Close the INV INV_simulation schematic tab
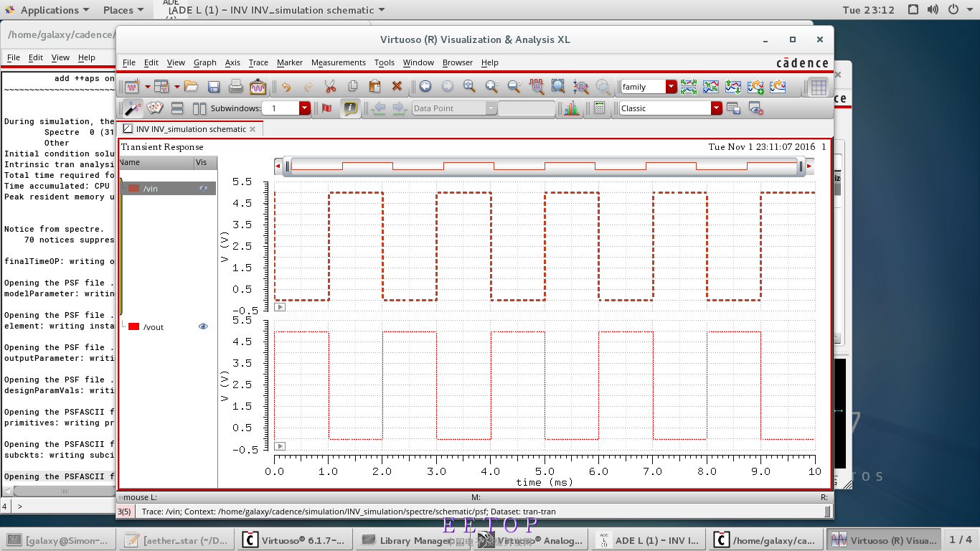This screenshot has width=980, height=551. pos(253,129)
